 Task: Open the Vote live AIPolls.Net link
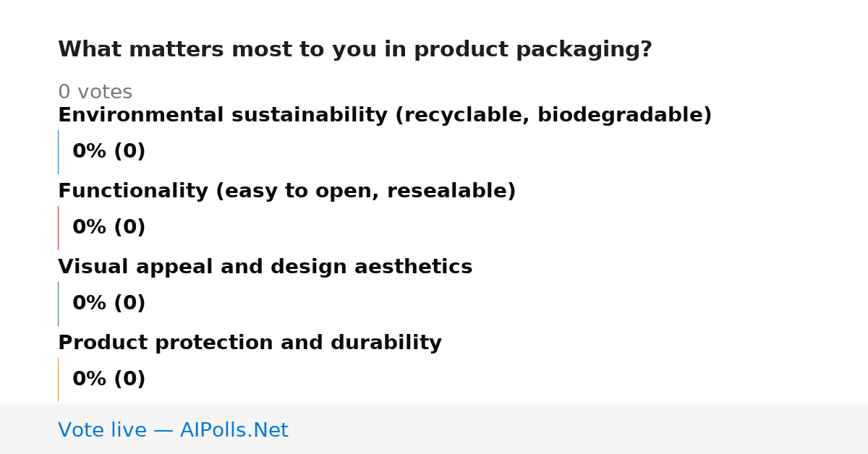coord(173,430)
